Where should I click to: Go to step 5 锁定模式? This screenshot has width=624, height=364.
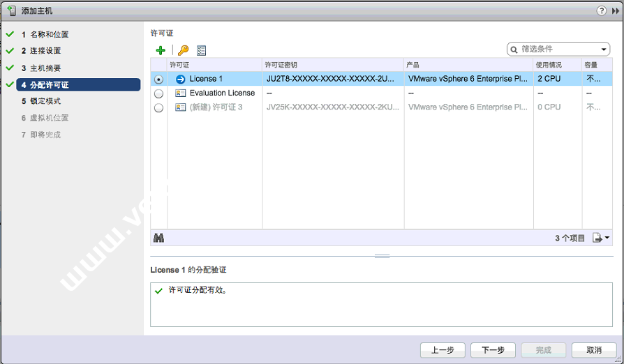tap(41, 101)
